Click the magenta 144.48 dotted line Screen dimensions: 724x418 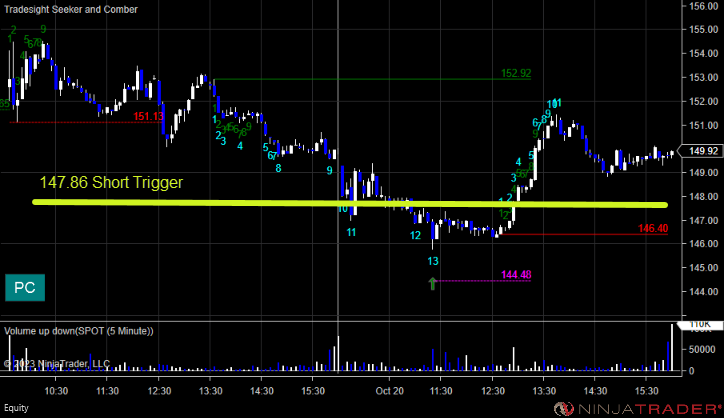coord(483,281)
